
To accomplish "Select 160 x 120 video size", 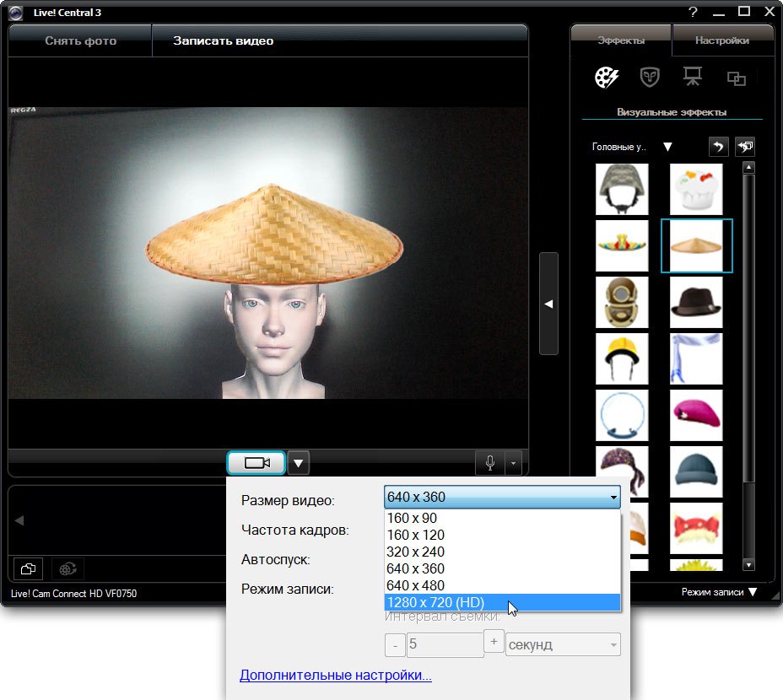I will pyautogui.click(x=502, y=535).
